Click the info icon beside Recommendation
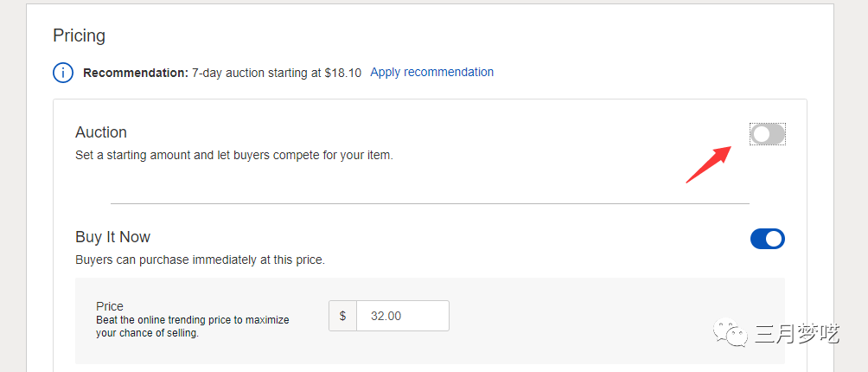 point(63,73)
